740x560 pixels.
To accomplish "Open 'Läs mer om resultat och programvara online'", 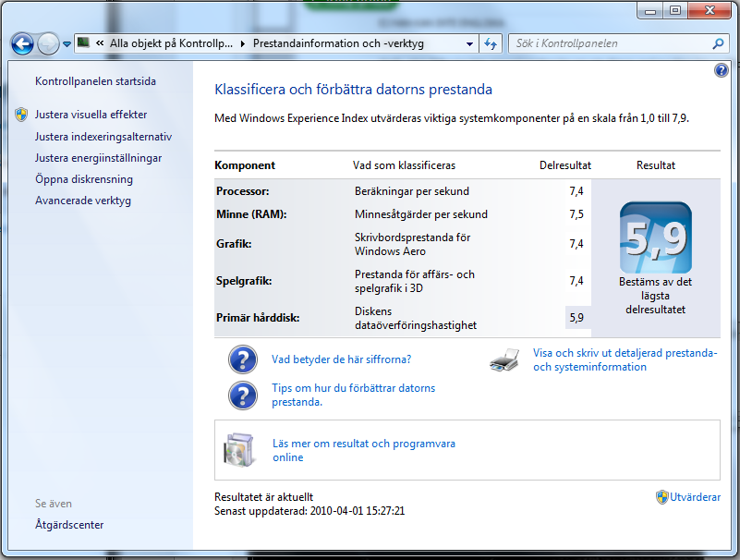I will [364, 450].
